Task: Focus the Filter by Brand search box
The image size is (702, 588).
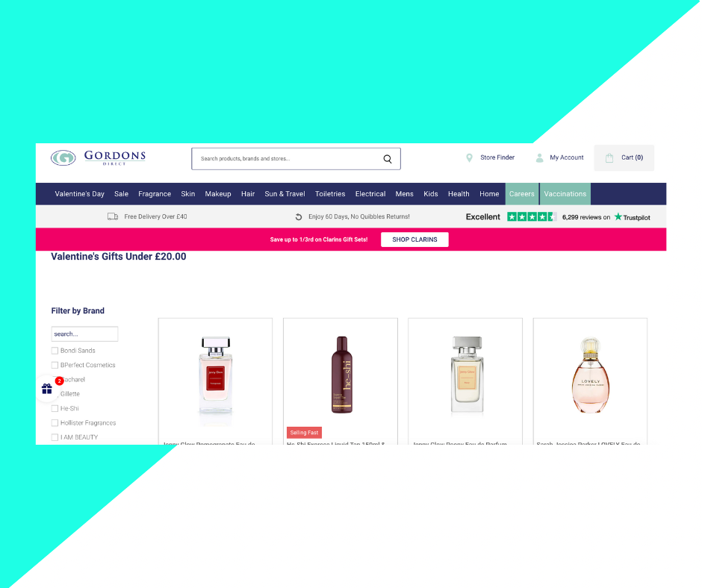Action: 84,334
